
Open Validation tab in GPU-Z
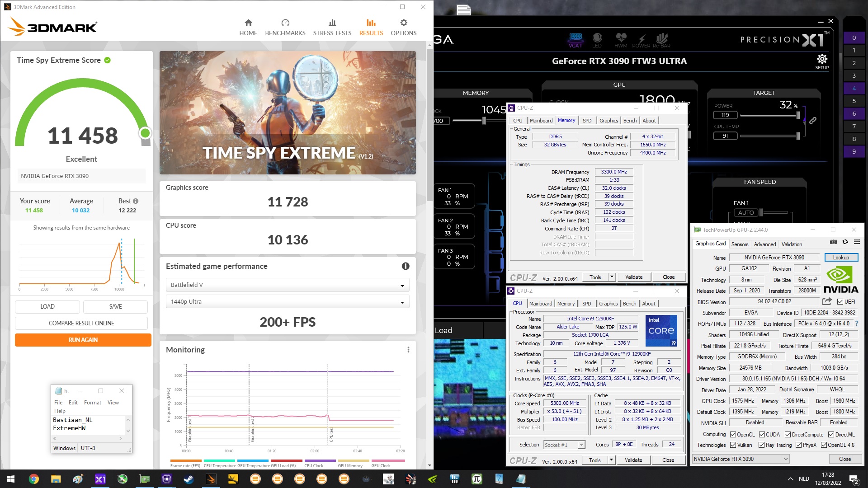coord(792,244)
